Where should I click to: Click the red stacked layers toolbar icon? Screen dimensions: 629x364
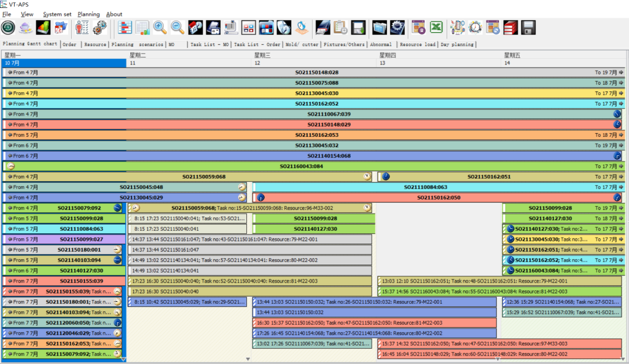coord(510,28)
